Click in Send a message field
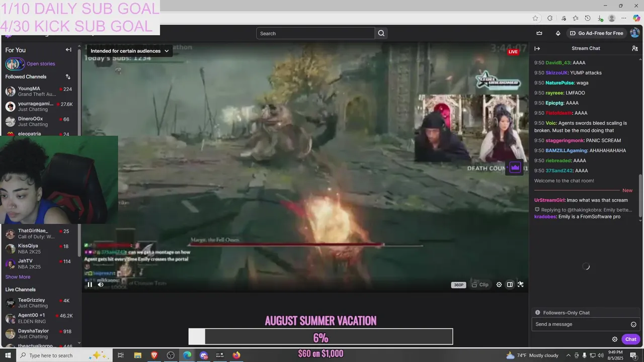Image resolution: width=644 pixels, height=362 pixels. 581,324
